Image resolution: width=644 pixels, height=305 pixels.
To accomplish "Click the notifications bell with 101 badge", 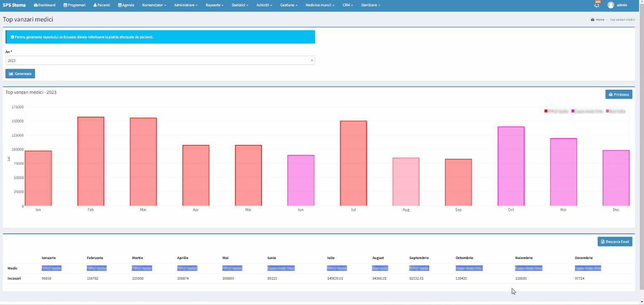I will pyautogui.click(x=596, y=5).
